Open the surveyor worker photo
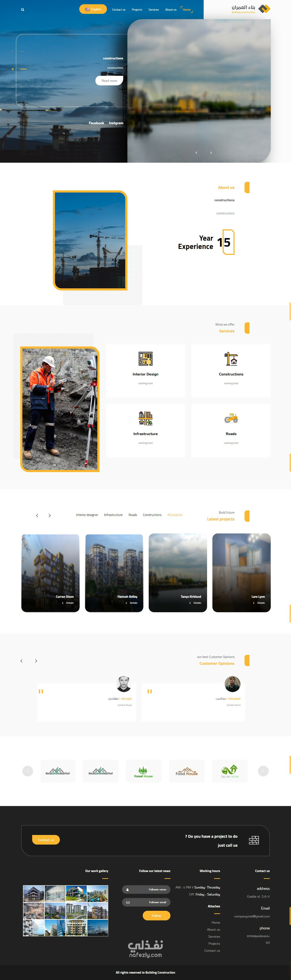This screenshot has width=291, height=980. click(x=60, y=409)
